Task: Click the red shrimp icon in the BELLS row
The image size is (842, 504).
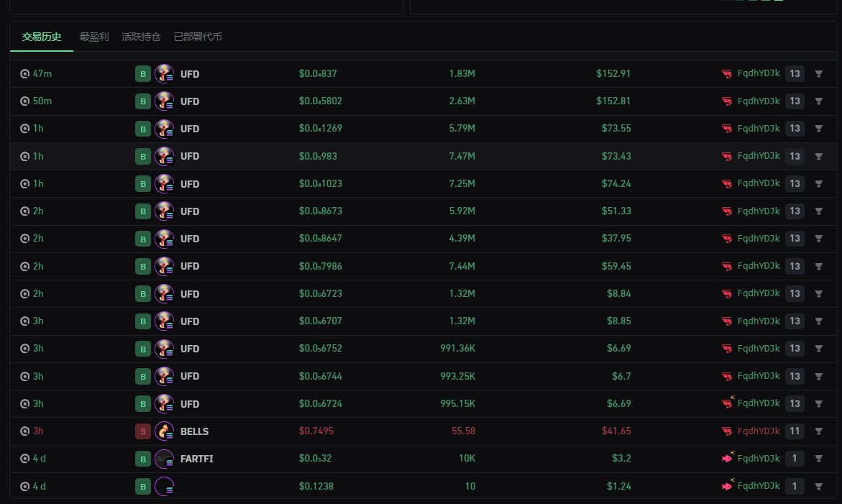Action: point(726,431)
